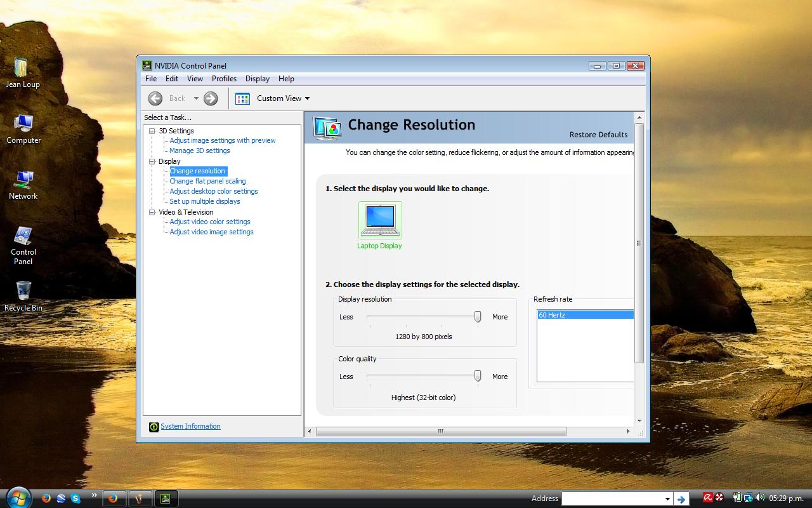The height and width of the screenshot is (508, 812).
Task: Open the Custom View dropdown arrow
Action: tap(307, 98)
